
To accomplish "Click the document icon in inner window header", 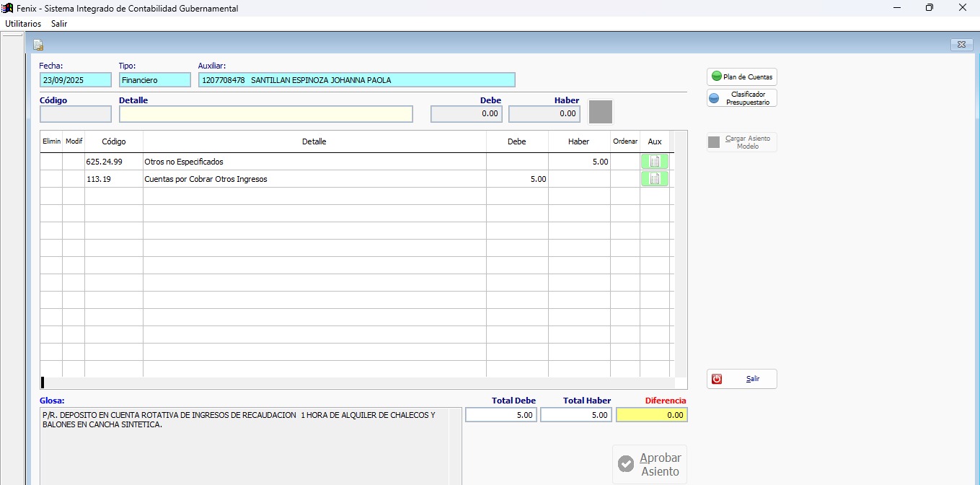I will point(38,45).
